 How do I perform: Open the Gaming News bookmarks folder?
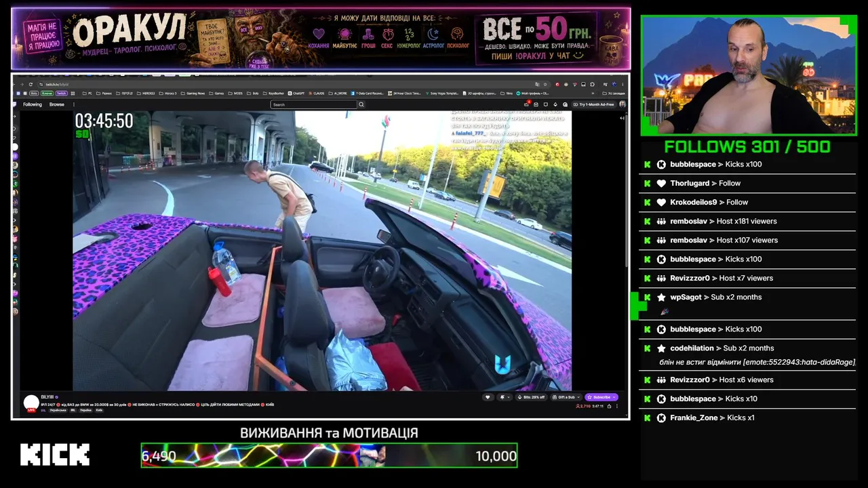[193, 93]
